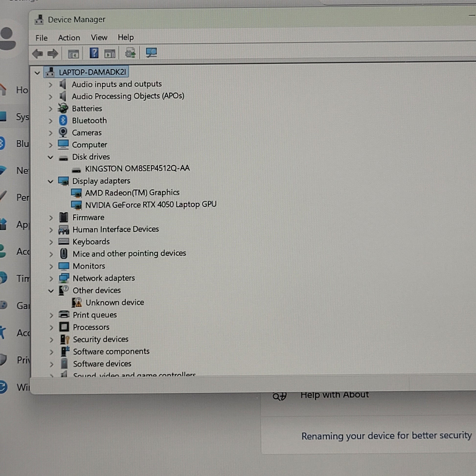The height and width of the screenshot is (476, 476).
Task: Open Renaming your device for better security link
Action: pos(386,436)
